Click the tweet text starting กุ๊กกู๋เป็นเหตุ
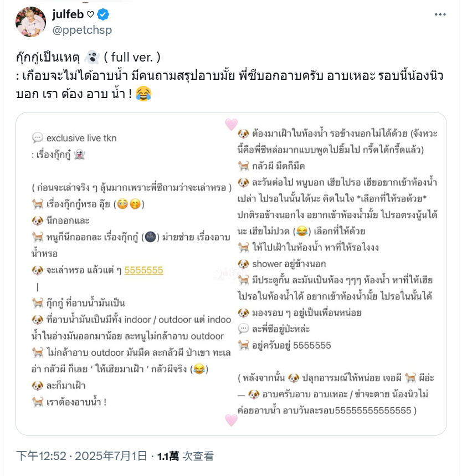Image resolution: width=467 pixels, height=476 pixels. point(230,75)
